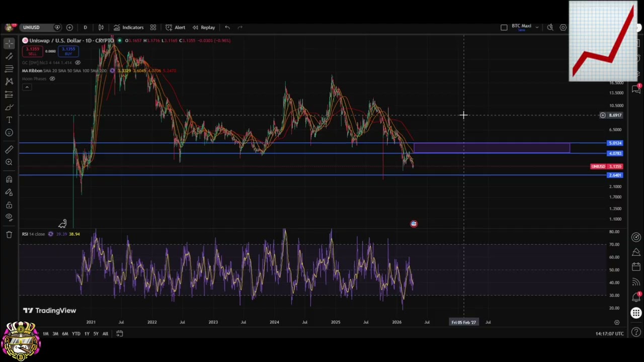The height and width of the screenshot is (362, 644).
Task: Hide all drawings with eye icon
Action: pos(9,217)
